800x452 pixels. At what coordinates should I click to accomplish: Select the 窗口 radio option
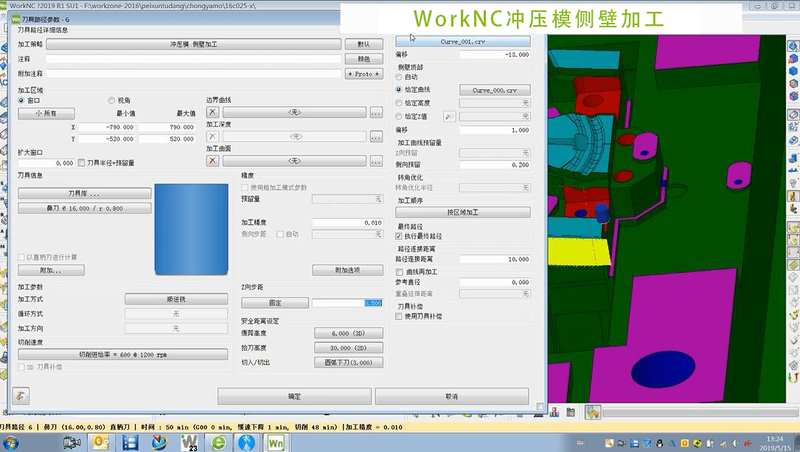[x=21, y=101]
